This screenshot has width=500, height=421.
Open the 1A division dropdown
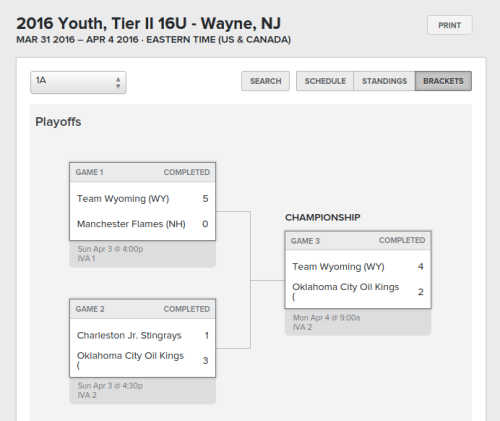click(78, 82)
